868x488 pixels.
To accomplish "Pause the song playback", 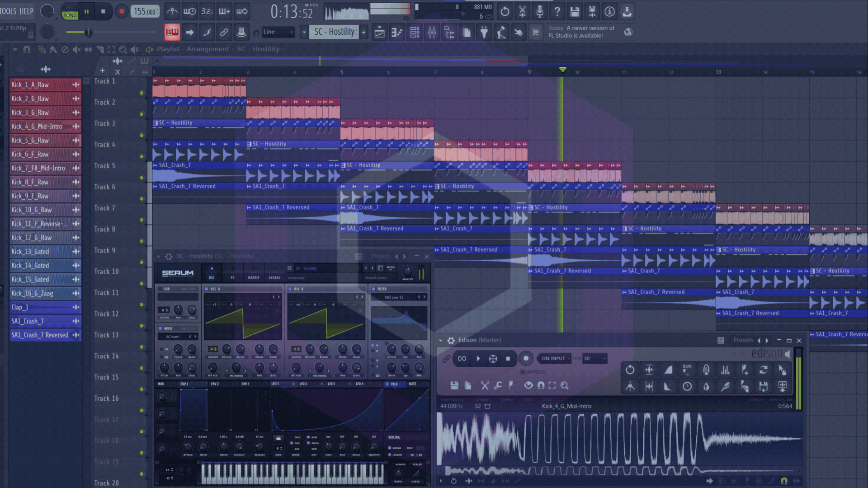I will tap(86, 11).
